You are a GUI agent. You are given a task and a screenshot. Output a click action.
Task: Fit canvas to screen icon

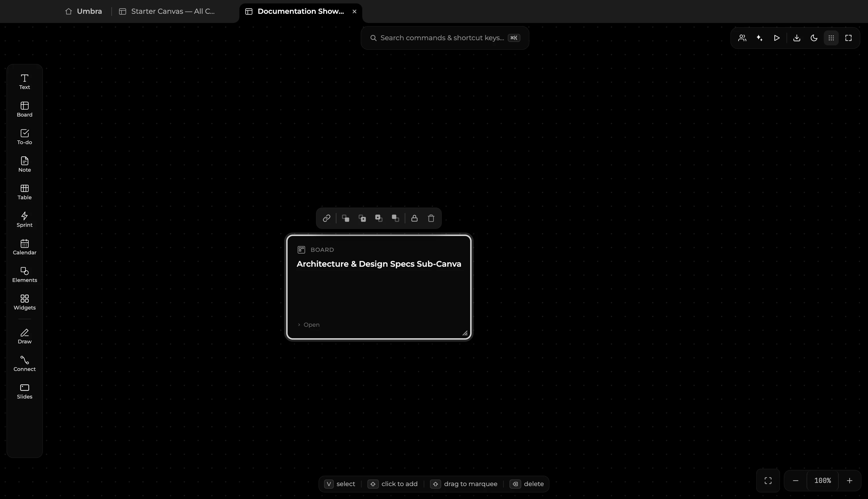click(768, 481)
